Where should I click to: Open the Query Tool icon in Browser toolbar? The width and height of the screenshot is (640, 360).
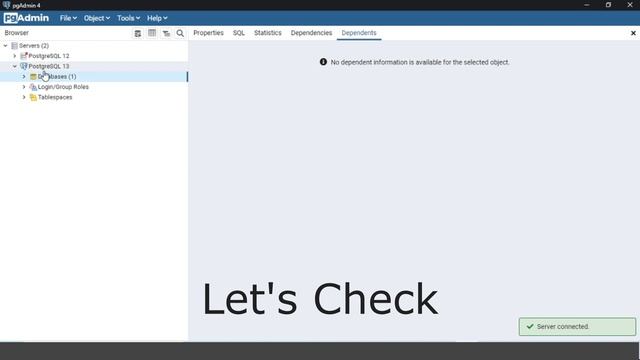coord(138,33)
